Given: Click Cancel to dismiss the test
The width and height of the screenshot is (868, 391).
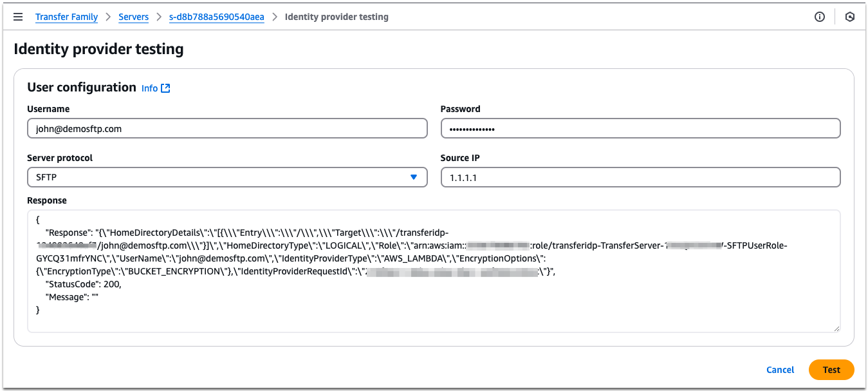Looking at the screenshot, I should pyautogui.click(x=780, y=370).
